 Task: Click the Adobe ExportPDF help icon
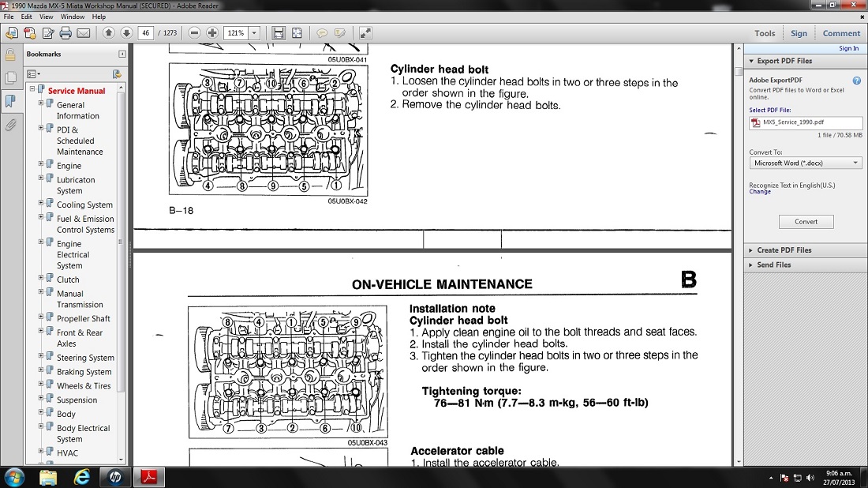point(856,81)
